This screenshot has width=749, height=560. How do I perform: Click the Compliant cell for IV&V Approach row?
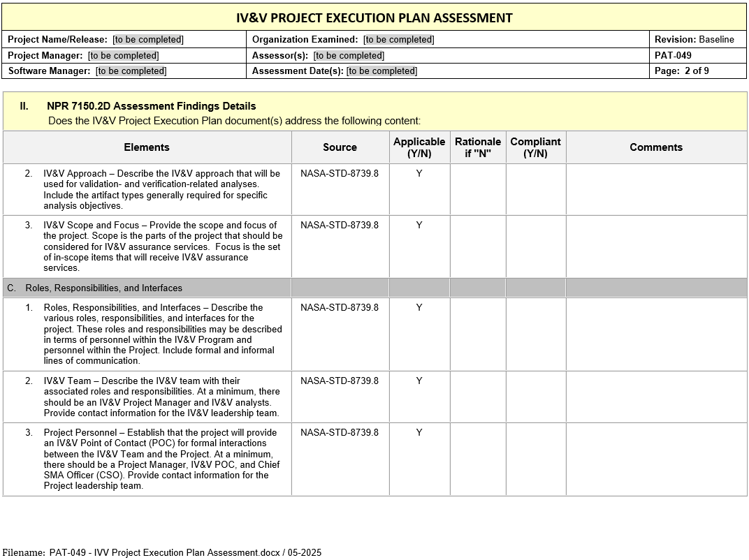click(535, 189)
